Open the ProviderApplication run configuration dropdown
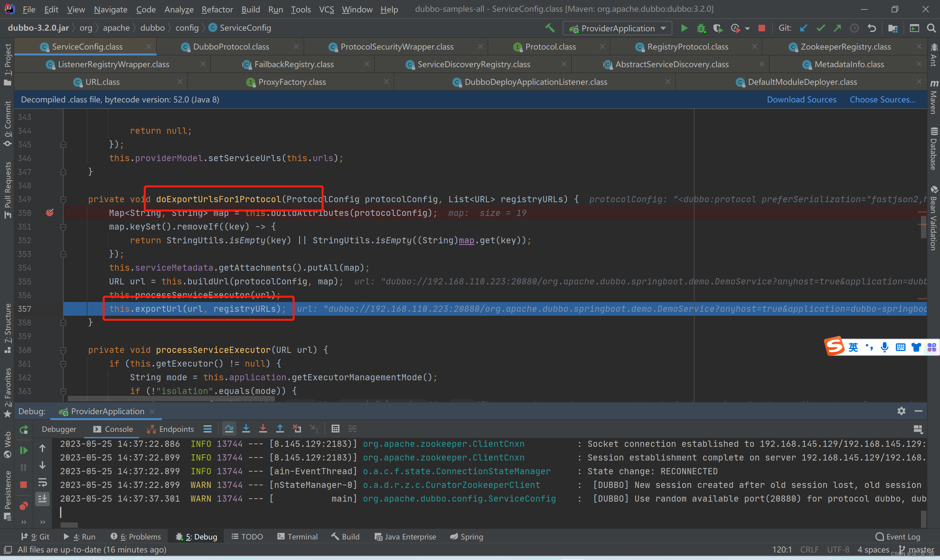 617,28
